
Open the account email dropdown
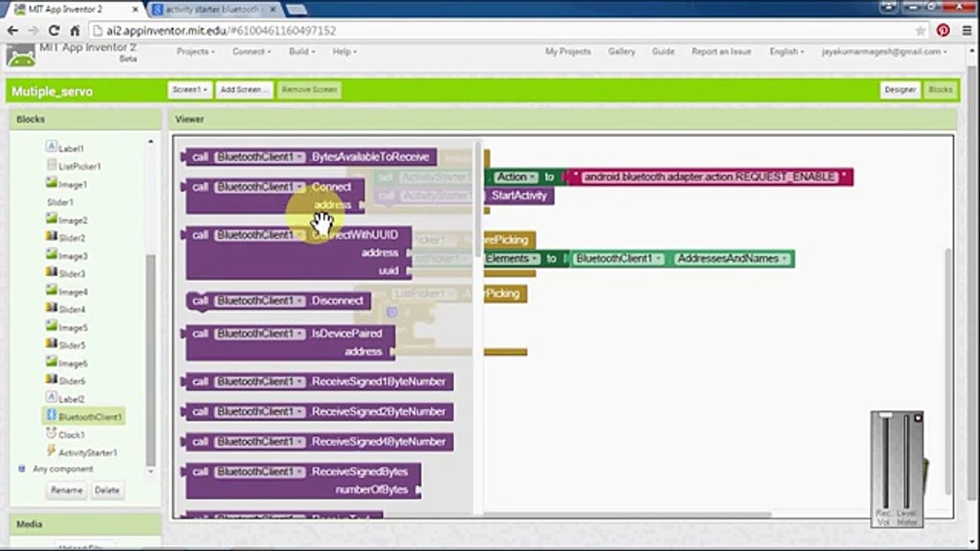tap(884, 51)
